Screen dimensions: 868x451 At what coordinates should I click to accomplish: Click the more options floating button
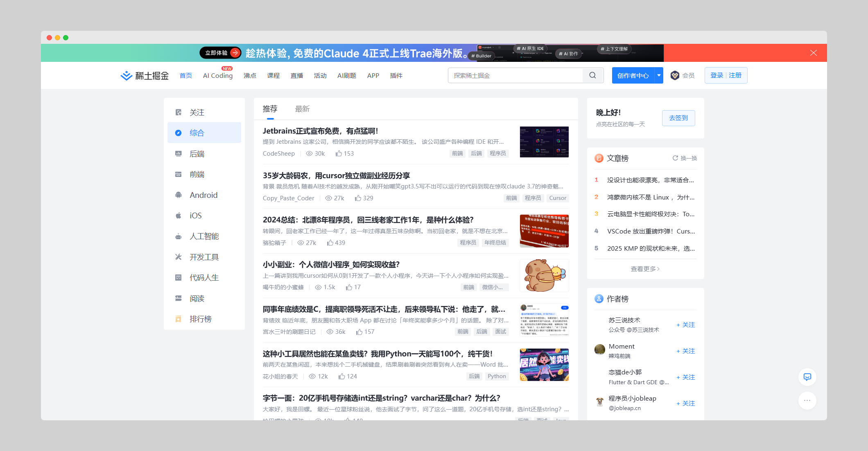pos(807,400)
